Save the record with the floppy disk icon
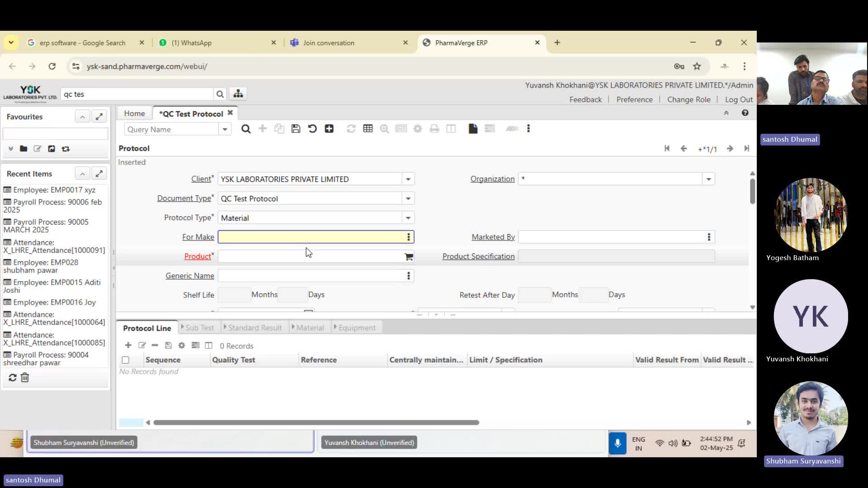 pyautogui.click(x=296, y=129)
